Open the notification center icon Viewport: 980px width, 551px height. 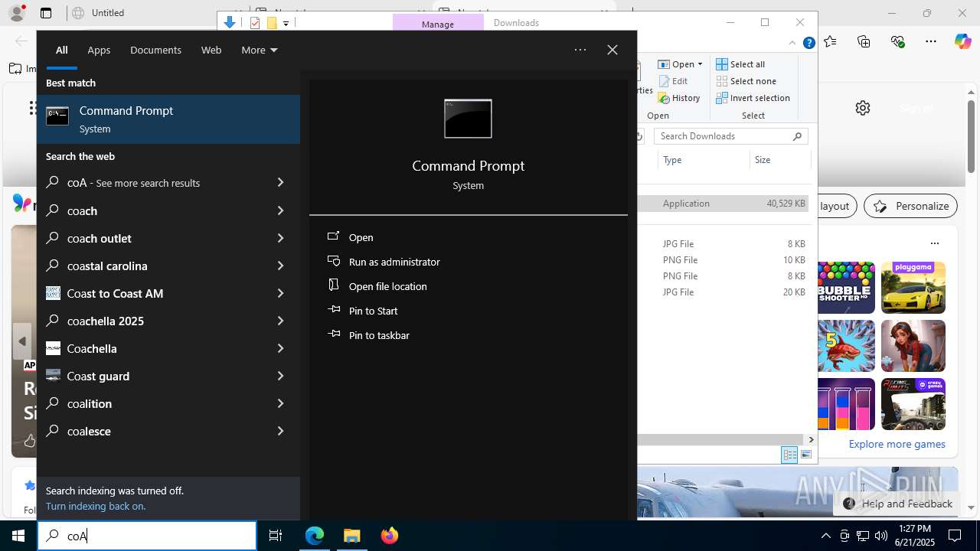tap(955, 536)
